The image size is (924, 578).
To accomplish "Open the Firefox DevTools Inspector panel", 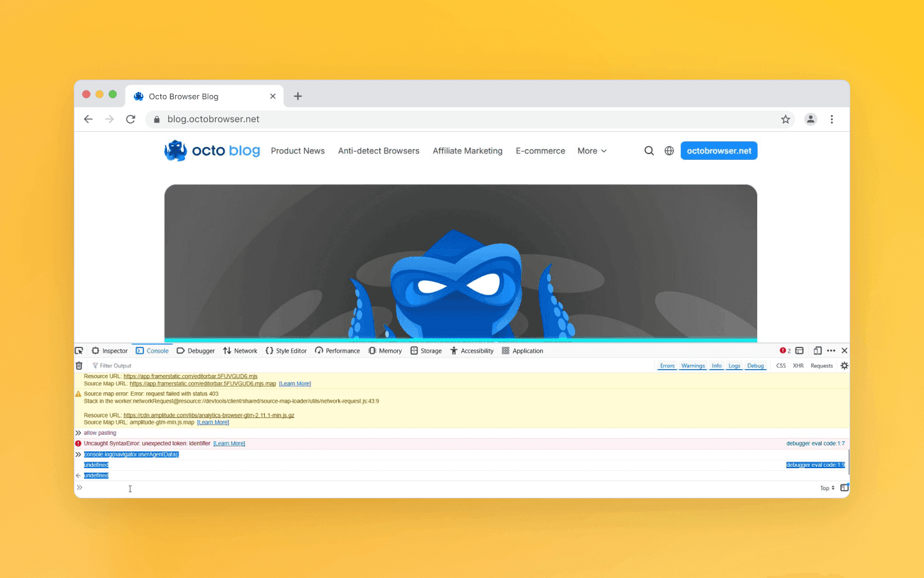I will pos(110,351).
